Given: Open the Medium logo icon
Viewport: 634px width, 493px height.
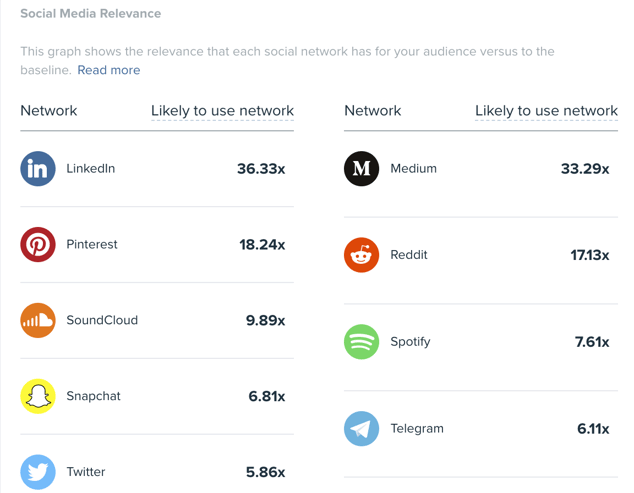Looking at the screenshot, I should pyautogui.click(x=361, y=169).
